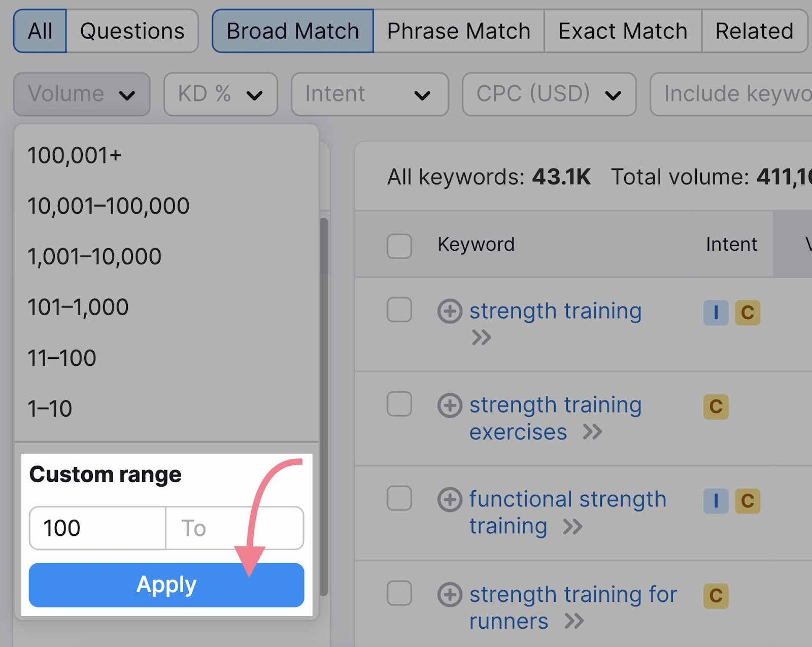Select the Questions tab
The image size is (812, 647).
coord(132,31)
